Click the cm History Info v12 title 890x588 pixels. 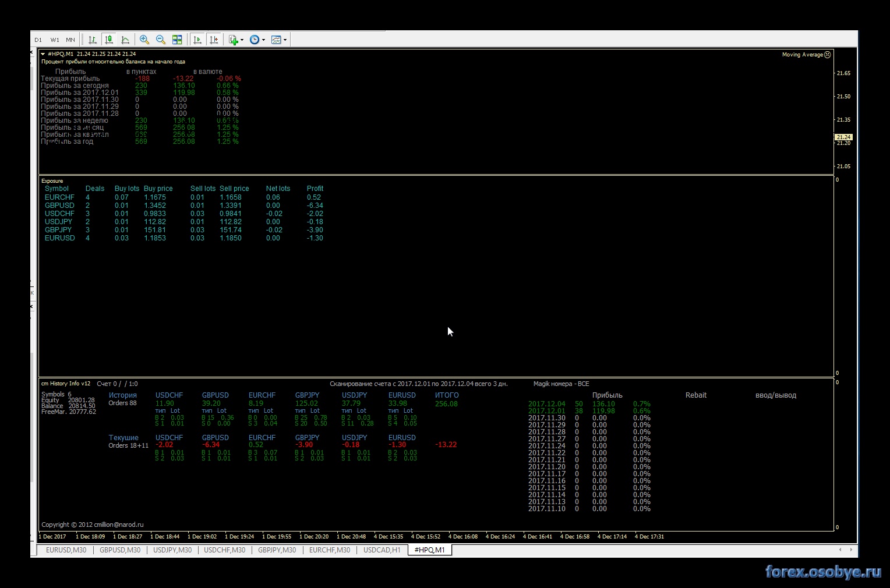66,384
